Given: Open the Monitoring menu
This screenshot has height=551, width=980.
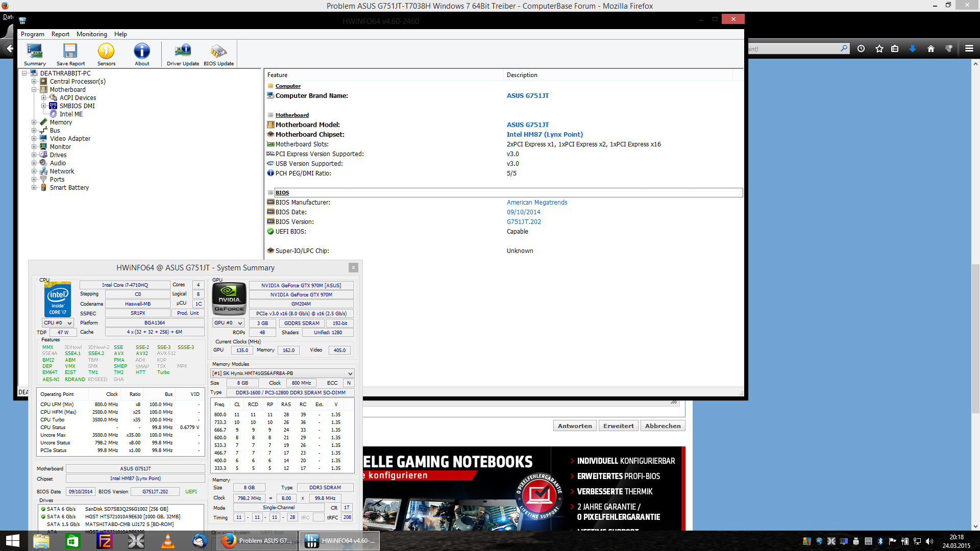Looking at the screenshot, I should coord(91,34).
